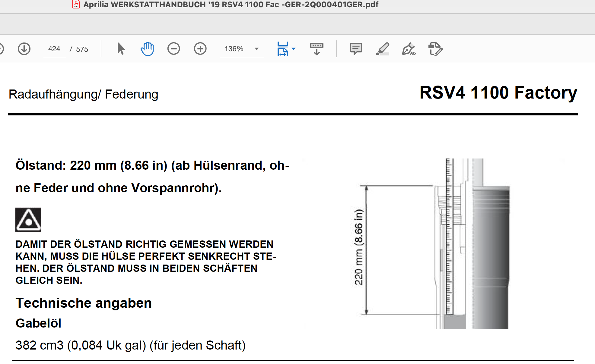The height and width of the screenshot is (364, 595).
Task: Open the 136% zoom level dropdown arrow
Action: click(x=257, y=49)
